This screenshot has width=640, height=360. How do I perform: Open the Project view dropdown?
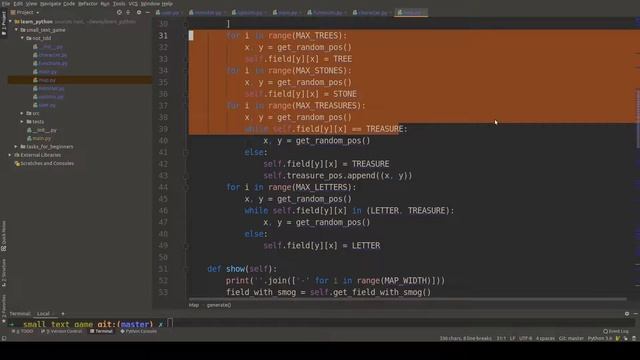25,12
